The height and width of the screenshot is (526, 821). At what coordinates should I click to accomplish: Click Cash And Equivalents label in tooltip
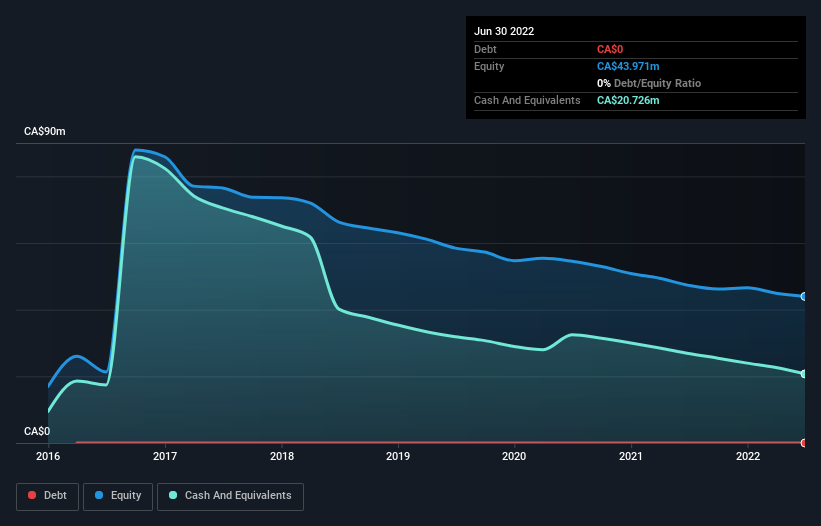coord(527,100)
